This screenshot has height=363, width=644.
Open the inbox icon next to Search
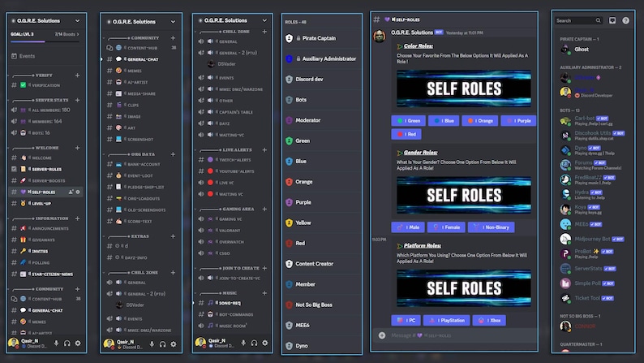coord(612,20)
